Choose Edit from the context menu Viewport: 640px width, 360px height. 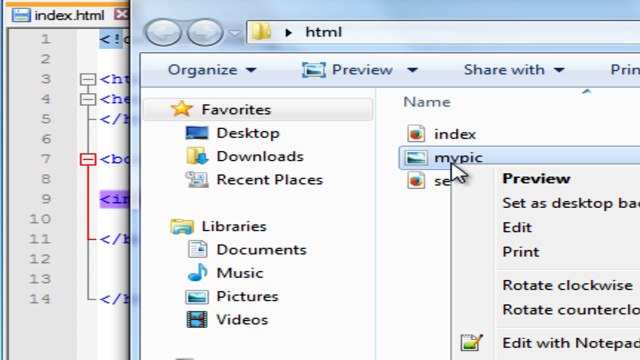point(517,227)
